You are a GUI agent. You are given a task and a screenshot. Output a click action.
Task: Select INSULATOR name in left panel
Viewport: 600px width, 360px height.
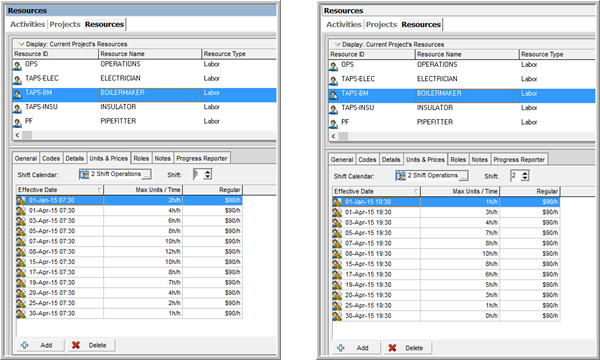[118, 107]
